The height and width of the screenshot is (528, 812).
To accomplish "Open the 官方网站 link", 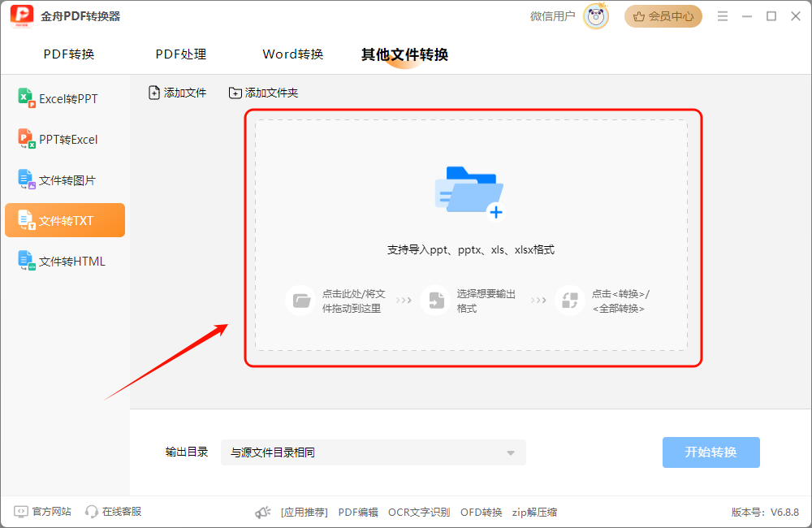I will pyautogui.click(x=42, y=512).
